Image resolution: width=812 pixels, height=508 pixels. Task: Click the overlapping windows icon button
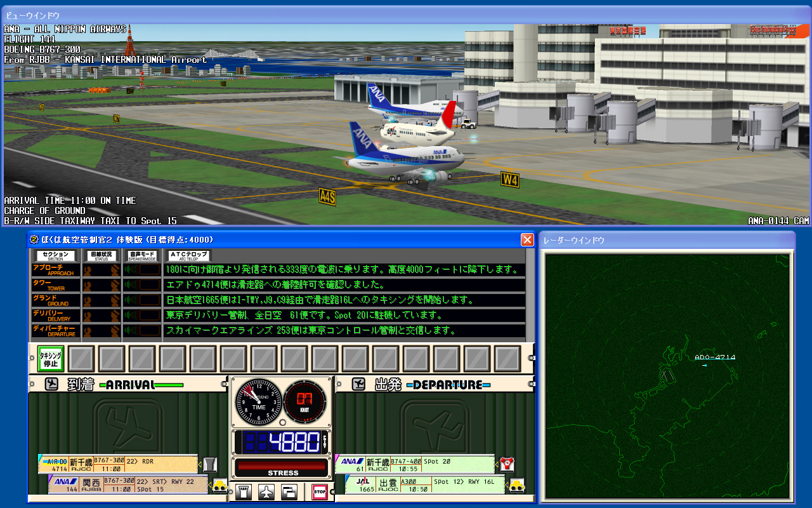point(289,492)
